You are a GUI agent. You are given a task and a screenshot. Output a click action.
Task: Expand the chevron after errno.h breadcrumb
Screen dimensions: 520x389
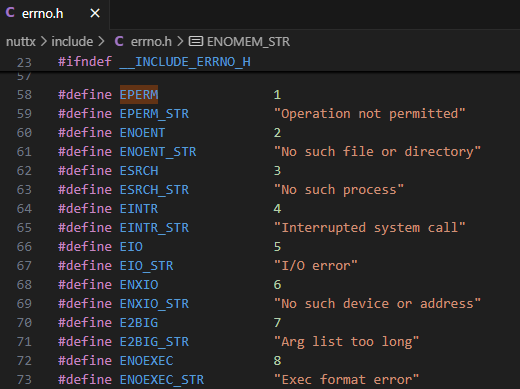pyautogui.click(x=180, y=42)
